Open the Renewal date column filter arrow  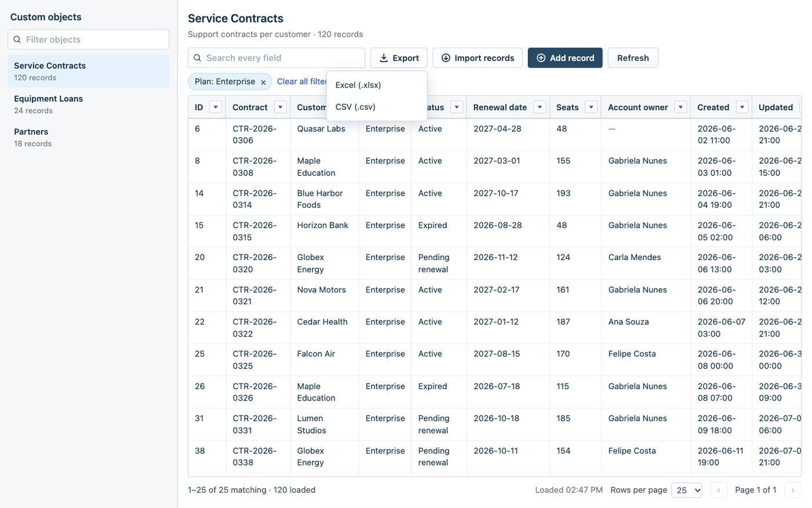coord(539,107)
